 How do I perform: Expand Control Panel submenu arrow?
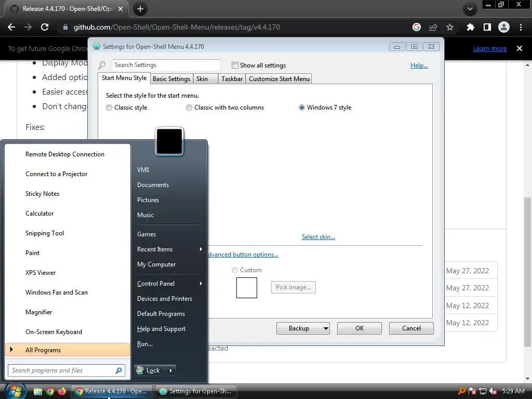(x=201, y=283)
